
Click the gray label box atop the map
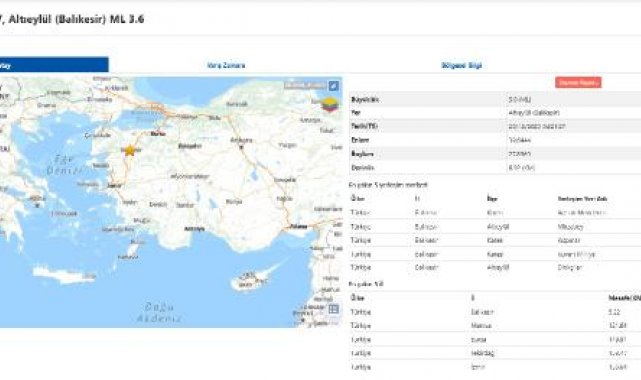tap(305, 85)
